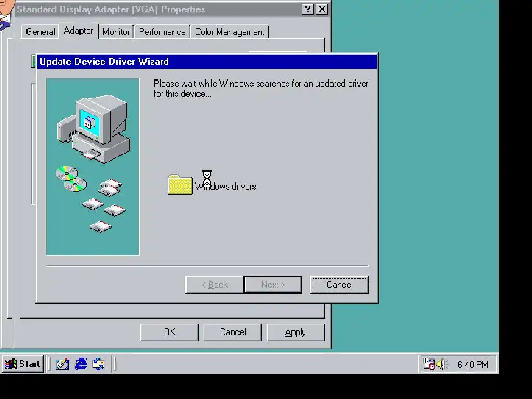Image resolution: width=532 pixels, height=399 pixels.
Task: Click the wizard computer illustration
Action: click(x=92, y=167)
